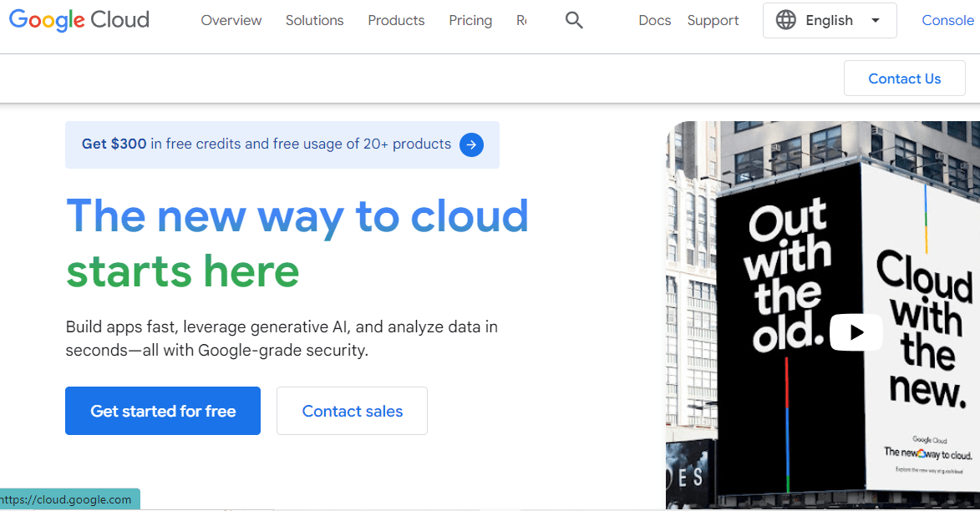This screenshot has height=511, width=980.
Task: Expand the language selector chevron
Action: click(x=876, y=20)
